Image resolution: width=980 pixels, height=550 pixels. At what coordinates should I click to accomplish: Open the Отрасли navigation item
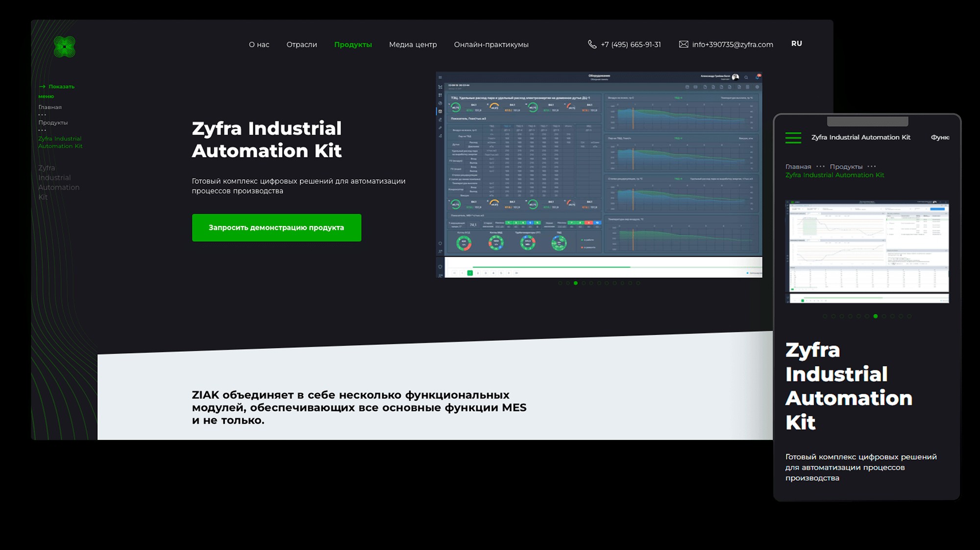coord(301,45)
